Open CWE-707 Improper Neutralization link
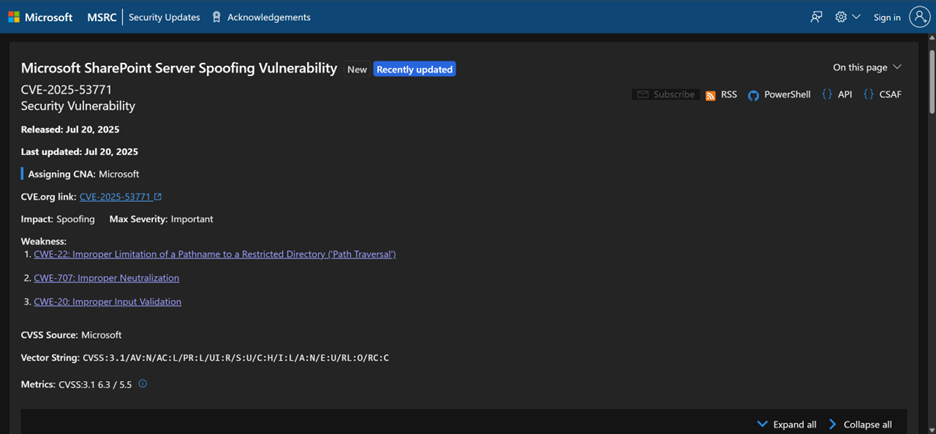 tap(106, 278)
